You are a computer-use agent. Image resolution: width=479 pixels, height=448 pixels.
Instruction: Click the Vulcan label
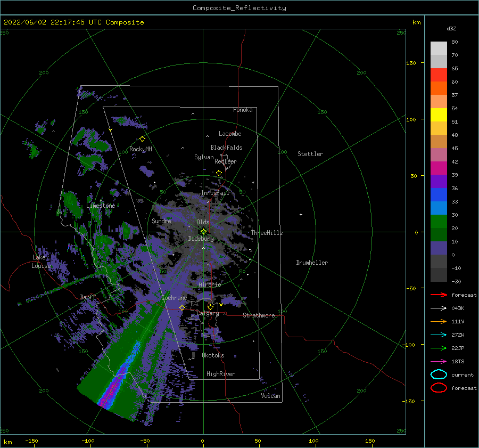tap(271, 396)
